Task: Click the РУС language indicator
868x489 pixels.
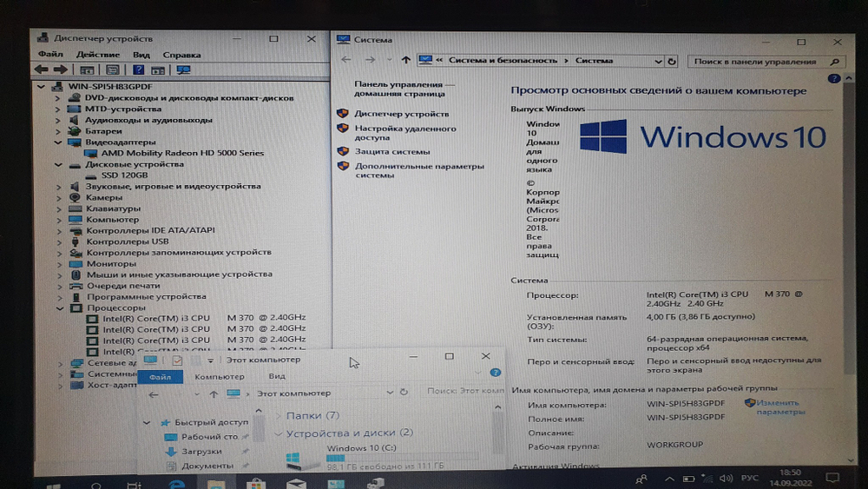Action: click(x=750, y=478)
